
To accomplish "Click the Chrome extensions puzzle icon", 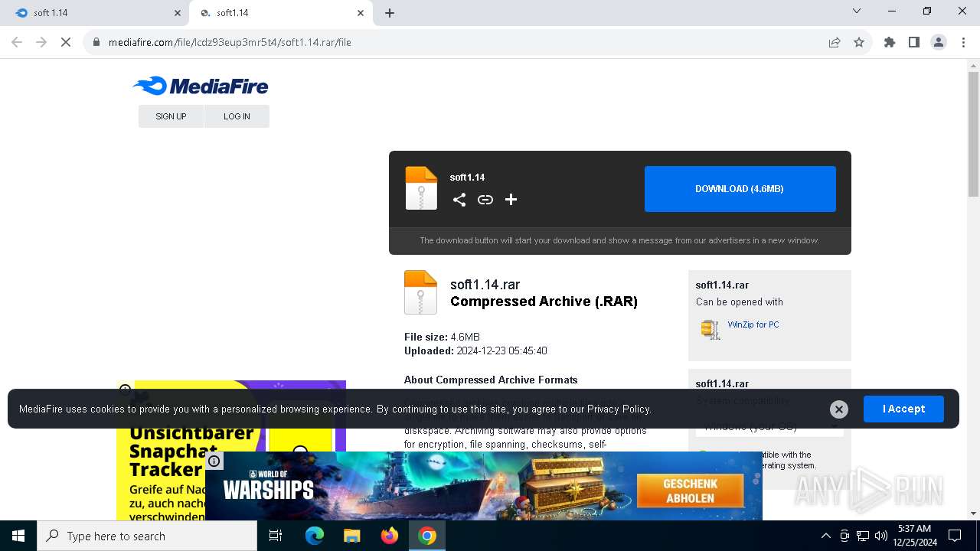I will (x=890, y=42).
